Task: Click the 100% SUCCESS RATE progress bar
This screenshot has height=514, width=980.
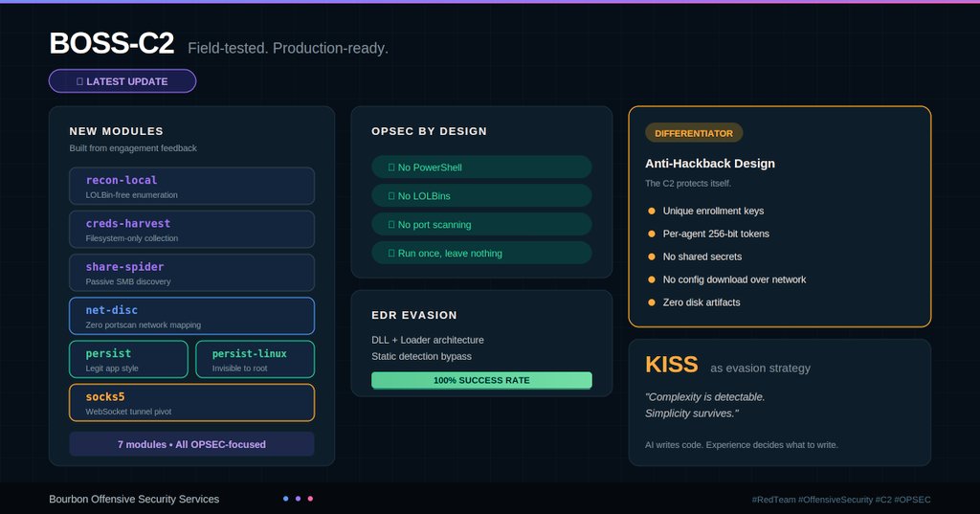Action: pyautogui.click(x=481, y=380)
